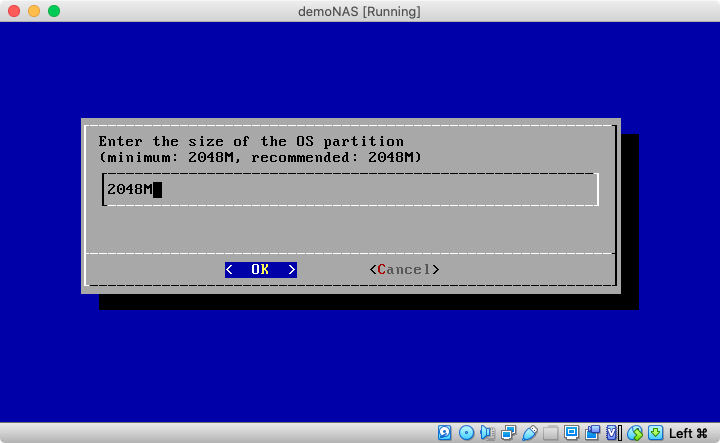Click the hard disk activity status icon
Image resolution: width=720 pixels, height=443 pixels.
click(x=444, y=433)
